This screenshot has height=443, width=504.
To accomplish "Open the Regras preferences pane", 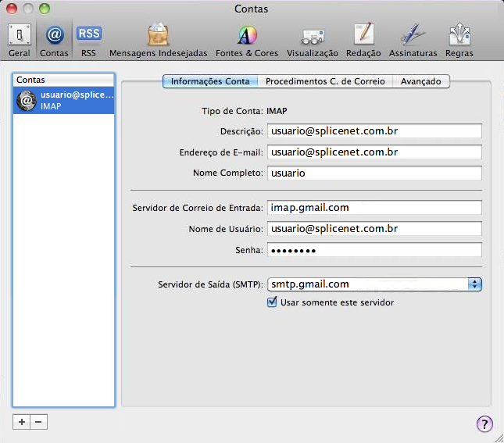I will [459, 40].
